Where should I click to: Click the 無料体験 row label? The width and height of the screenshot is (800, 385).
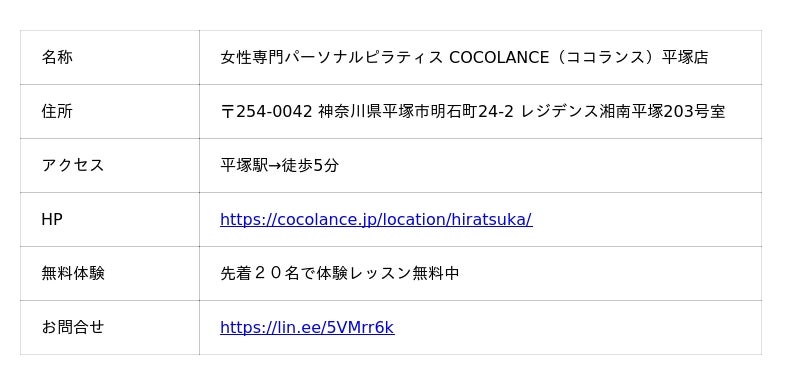tap(72, 274)
